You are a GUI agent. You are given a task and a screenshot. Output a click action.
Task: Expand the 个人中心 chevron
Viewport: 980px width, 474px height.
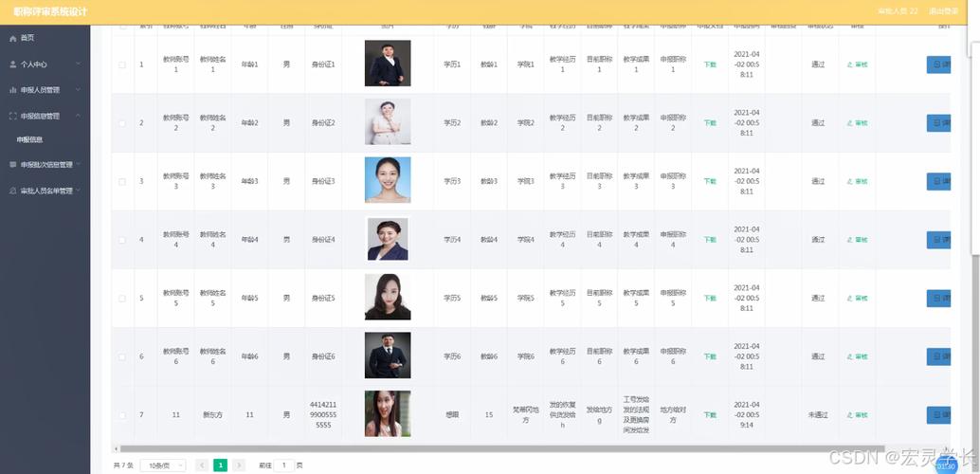(x=78, y=64)
